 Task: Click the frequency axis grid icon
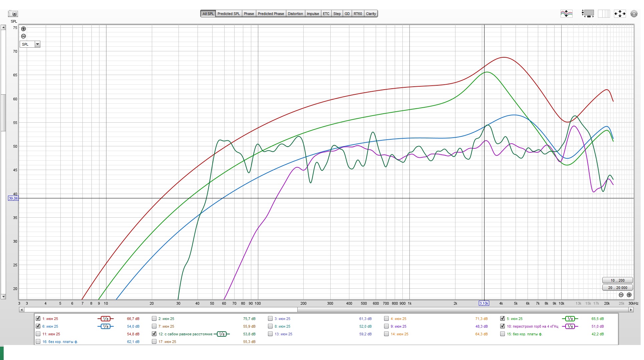click(x=604, y=14)
